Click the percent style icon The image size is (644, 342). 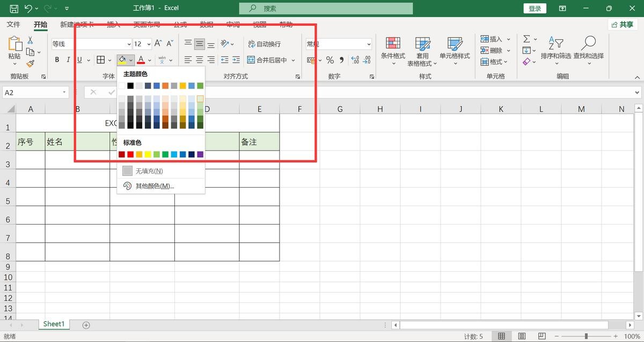coord(330,60)
